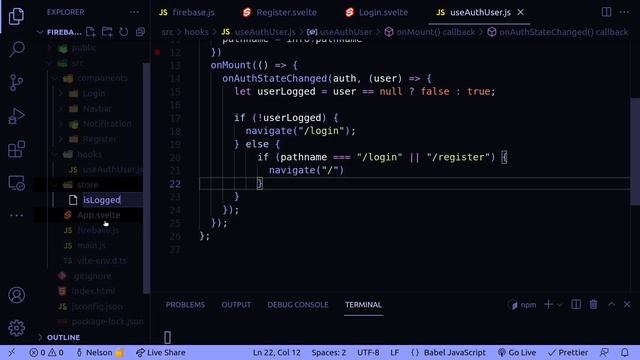This screenshot has width=640, height=360.
Task: Add a new terminal
Action: coord(548,304)
